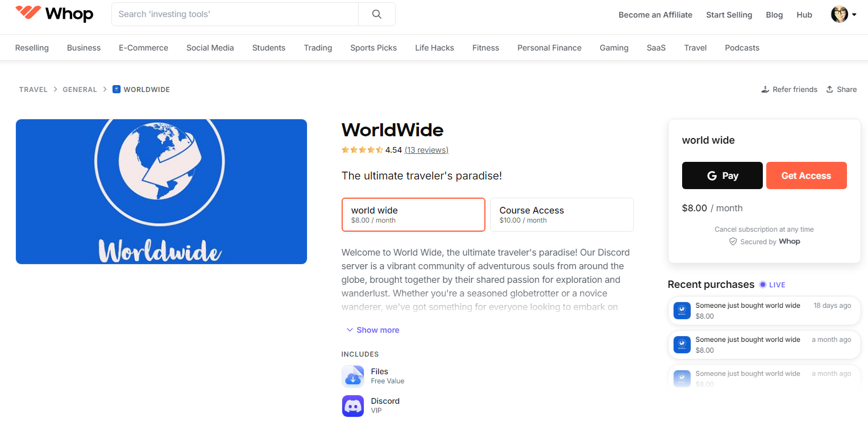Open the Reselling category

tap(32, 48)
